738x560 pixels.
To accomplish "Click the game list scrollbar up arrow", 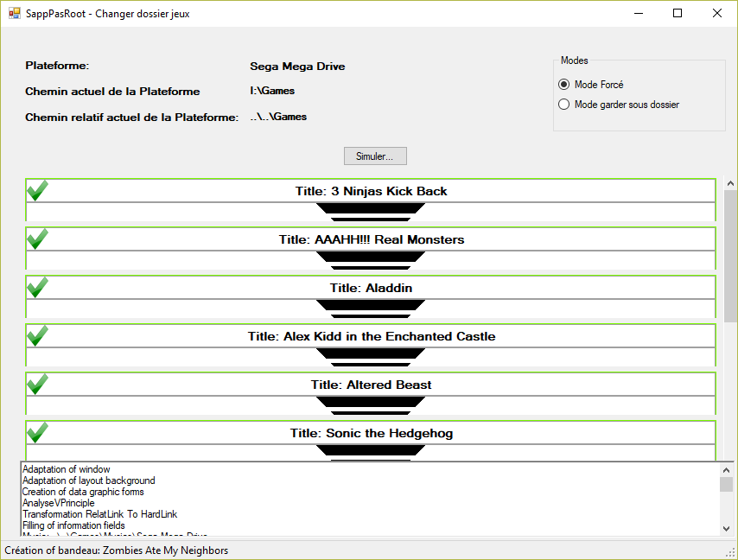I will 730,184.
